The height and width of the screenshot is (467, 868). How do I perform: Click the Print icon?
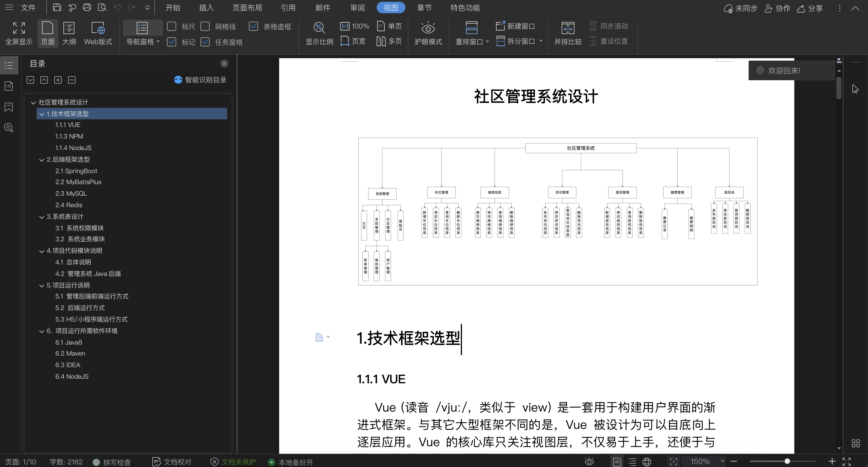coord(87,8)
